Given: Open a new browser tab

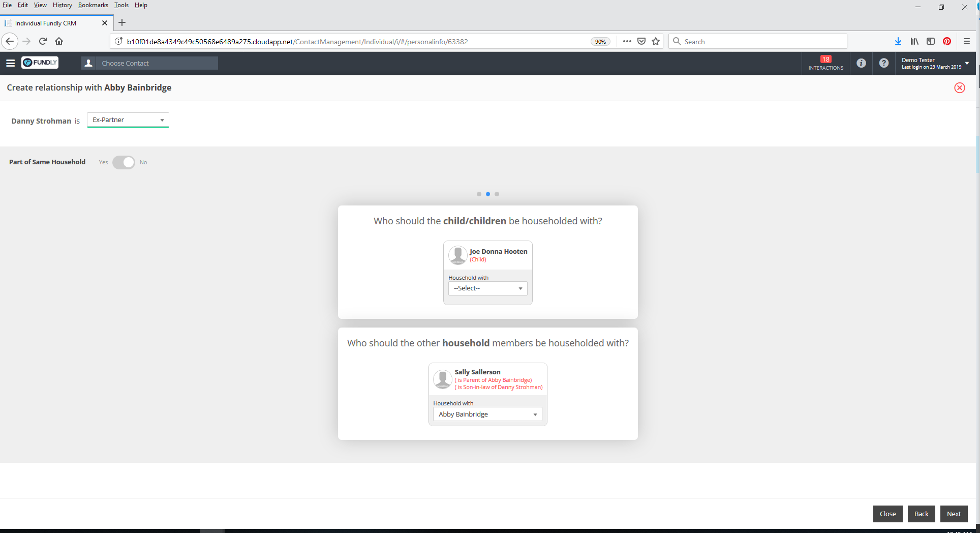Looking at the screenshot, I should [x=122, y=22].
